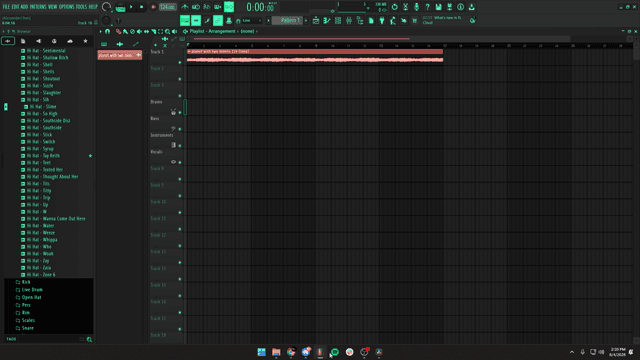Toggle the highlighted loop recording icon

(x=229, y=7)
